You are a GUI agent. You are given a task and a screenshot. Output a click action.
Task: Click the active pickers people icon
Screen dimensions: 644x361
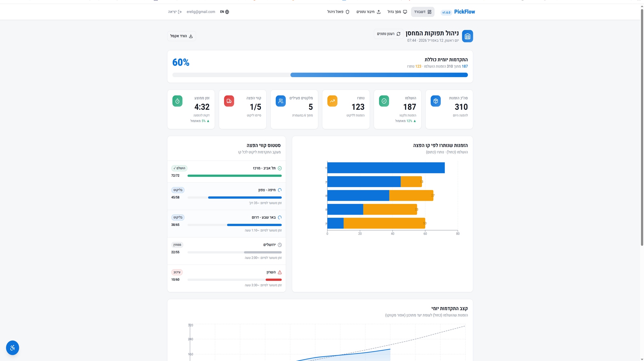(280, 101)
